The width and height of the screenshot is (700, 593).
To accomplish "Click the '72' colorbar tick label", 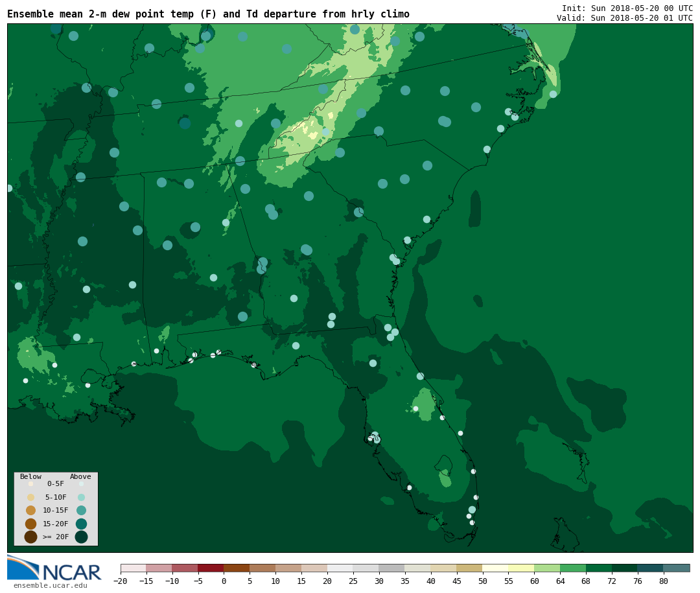I will coord(612,581).
